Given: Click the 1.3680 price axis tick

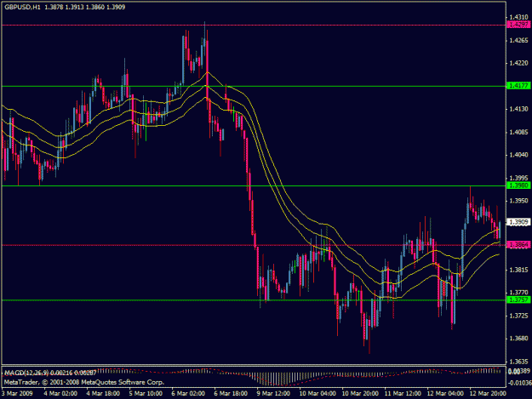Looking at the screenshot, I should pyautogui.click(x=519, y=339).
